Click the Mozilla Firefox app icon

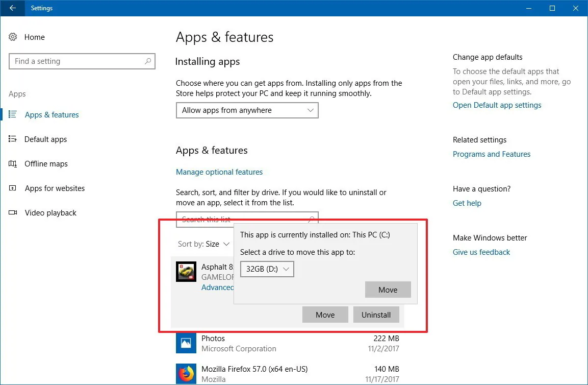tap(186, 373)
